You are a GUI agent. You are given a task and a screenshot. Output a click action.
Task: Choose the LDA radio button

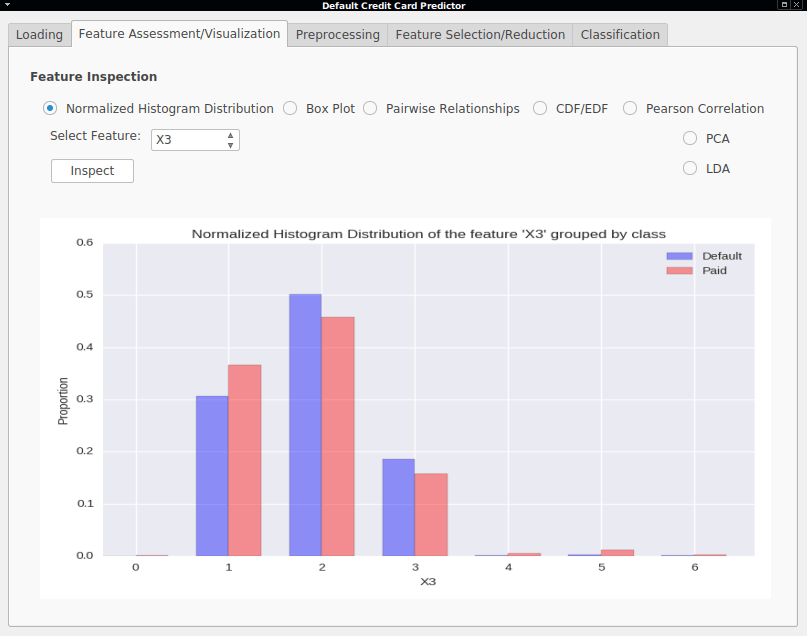(690, 168)
